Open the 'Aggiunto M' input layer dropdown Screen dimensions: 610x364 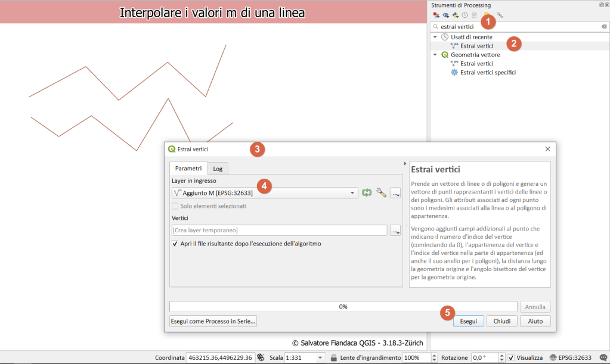(x=353, y=193)
